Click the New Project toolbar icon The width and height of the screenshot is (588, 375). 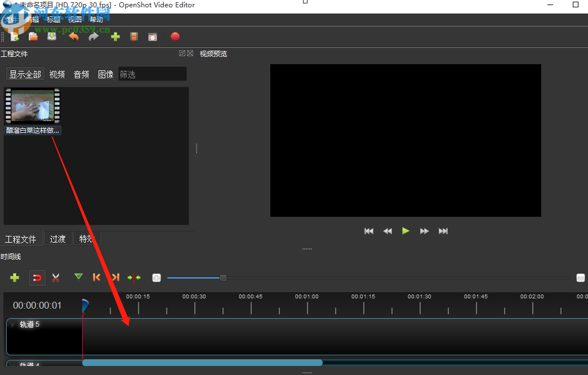(x=15, y=37)
